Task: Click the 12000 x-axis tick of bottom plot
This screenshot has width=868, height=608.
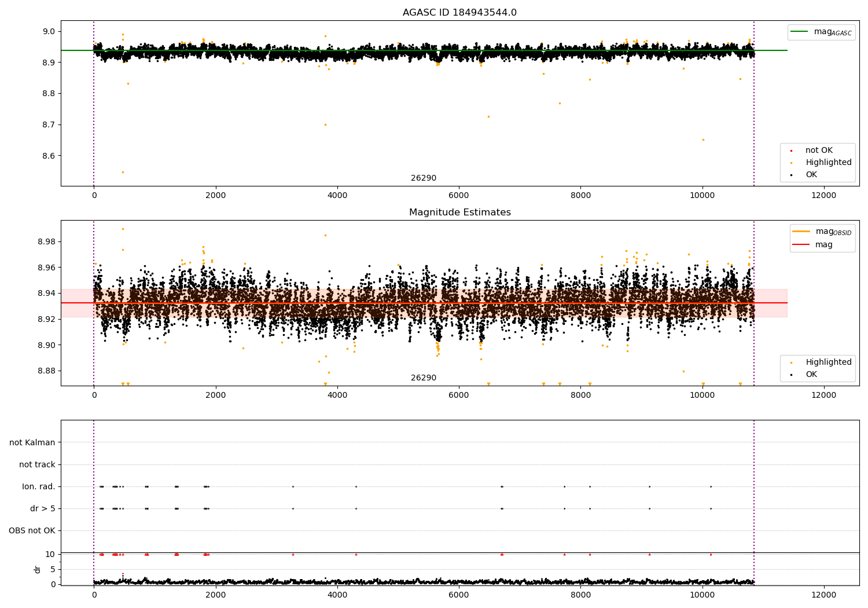Action: (x=824, y=595)
